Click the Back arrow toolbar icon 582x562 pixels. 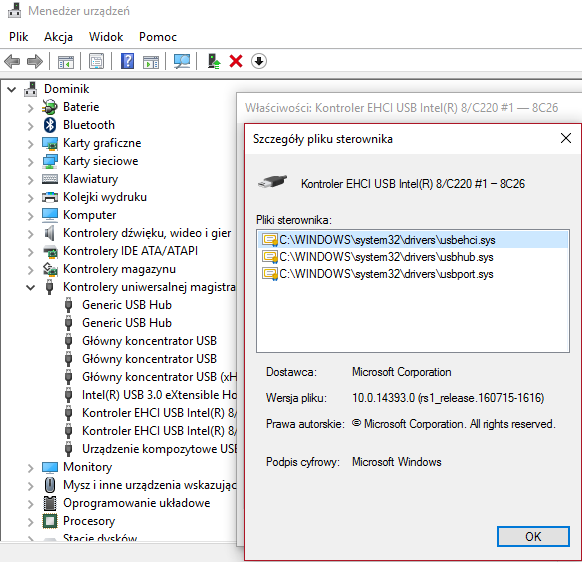point(12,61)
